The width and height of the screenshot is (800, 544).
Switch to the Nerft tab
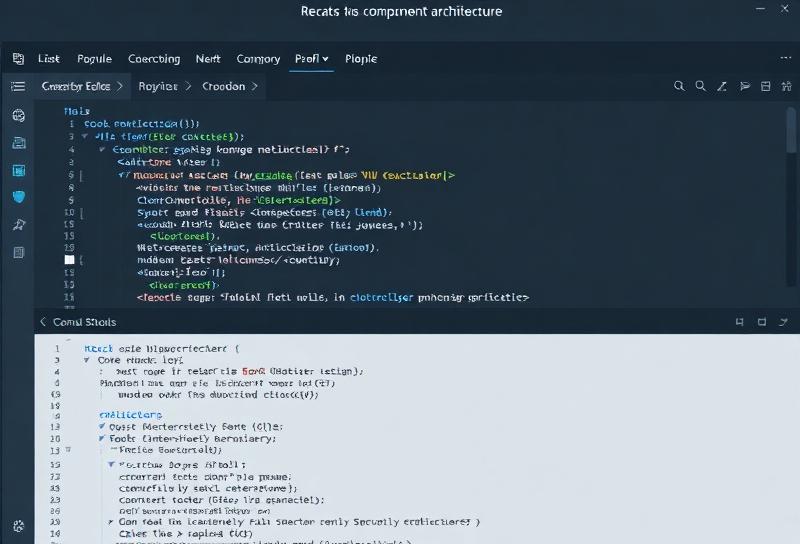pyautogui.click(x=208, y=59)
